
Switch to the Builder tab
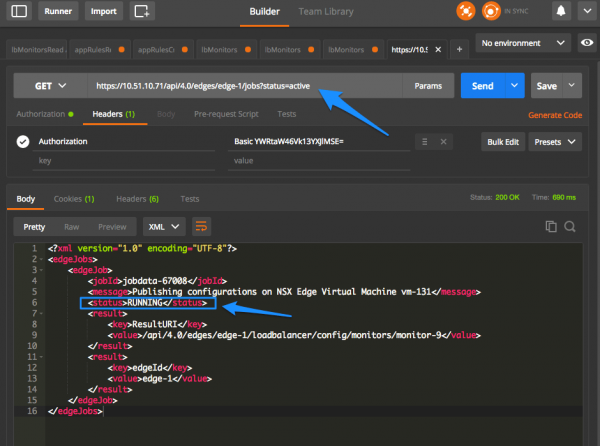click(x=264, y=12)
